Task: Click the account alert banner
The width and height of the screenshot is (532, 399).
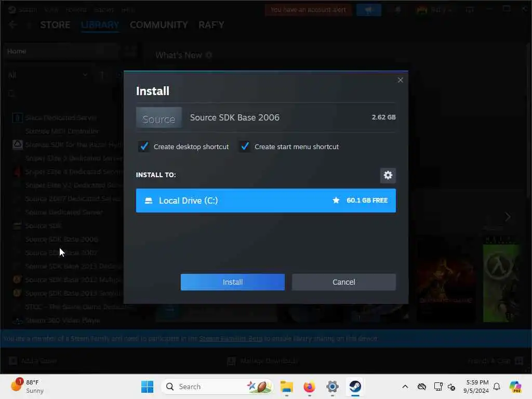Action: 308,10
